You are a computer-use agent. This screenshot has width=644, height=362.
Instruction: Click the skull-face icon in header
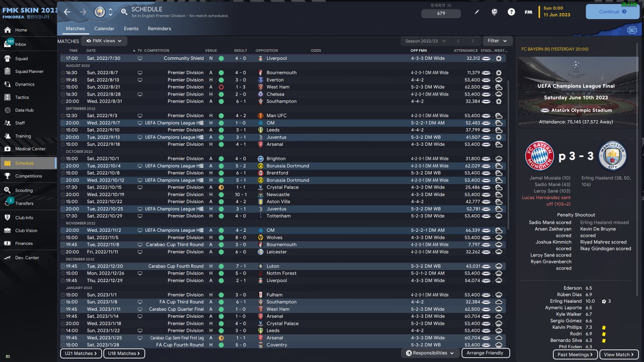(494, 12)
